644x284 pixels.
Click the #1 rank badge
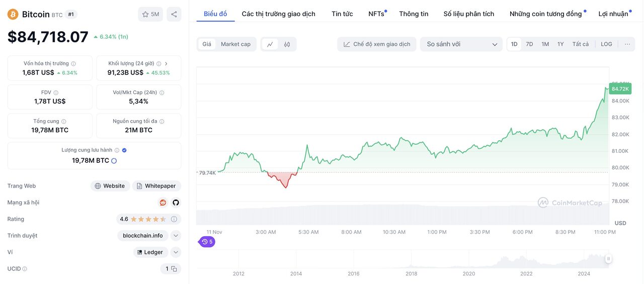coord(71,14)
